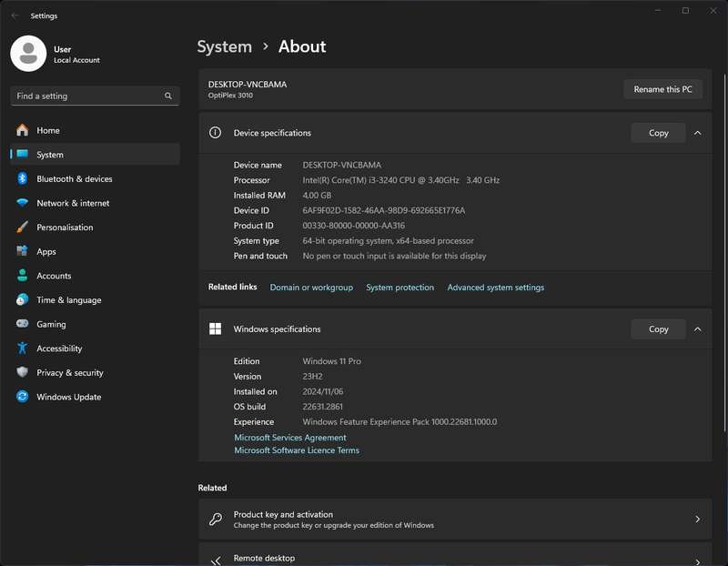Click the OS build value 22631.2861
Viewport: 728px width, 566px height.
point(323,407)
